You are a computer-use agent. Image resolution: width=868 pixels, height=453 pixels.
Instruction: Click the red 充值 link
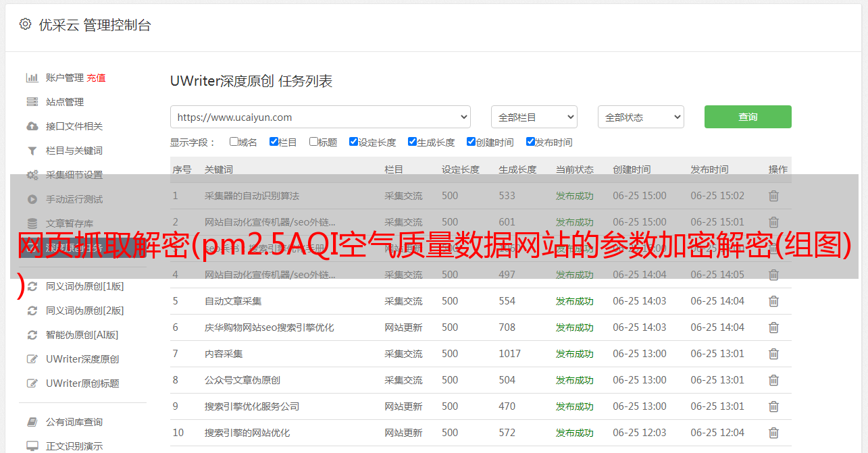pos(96,78)
